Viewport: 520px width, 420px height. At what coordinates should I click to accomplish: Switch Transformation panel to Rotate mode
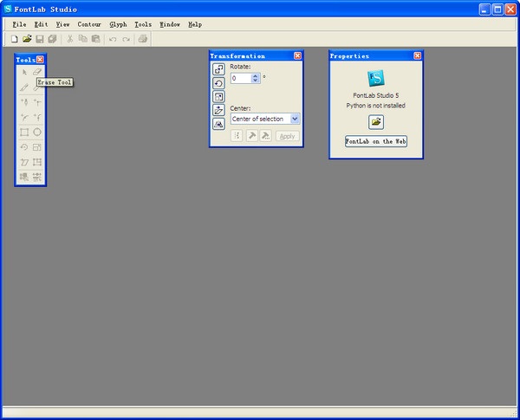(218, 82)
